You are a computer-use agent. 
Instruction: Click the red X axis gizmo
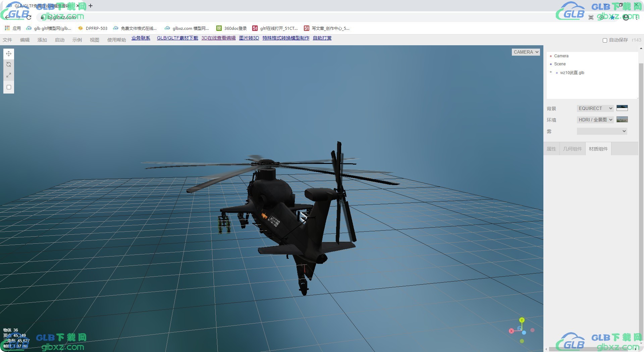point(511,331)
